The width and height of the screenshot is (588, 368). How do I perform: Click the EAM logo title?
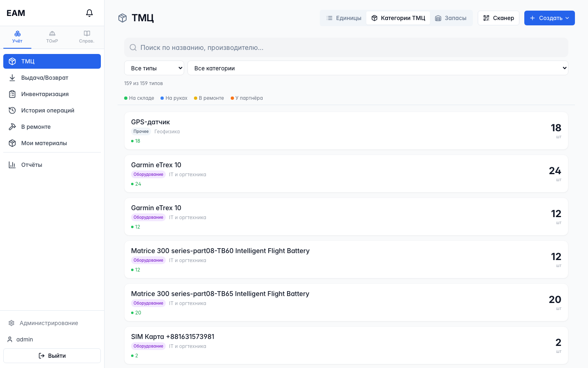point(16,13)
